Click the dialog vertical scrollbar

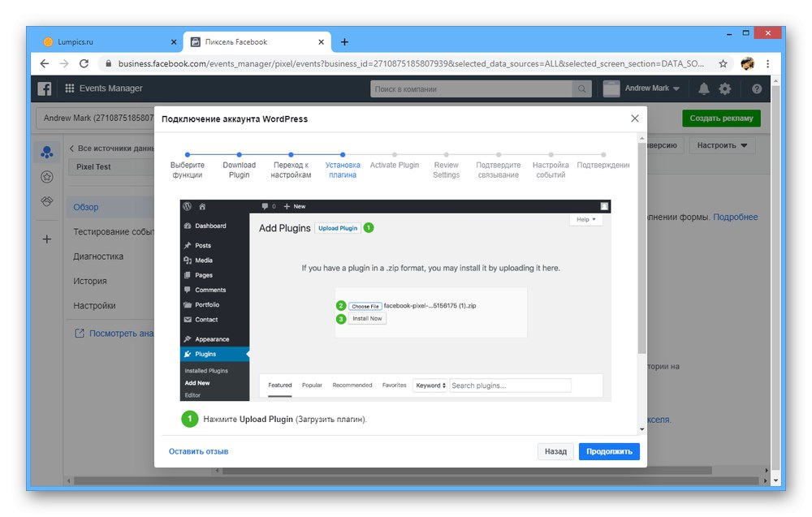coord(642,248)
